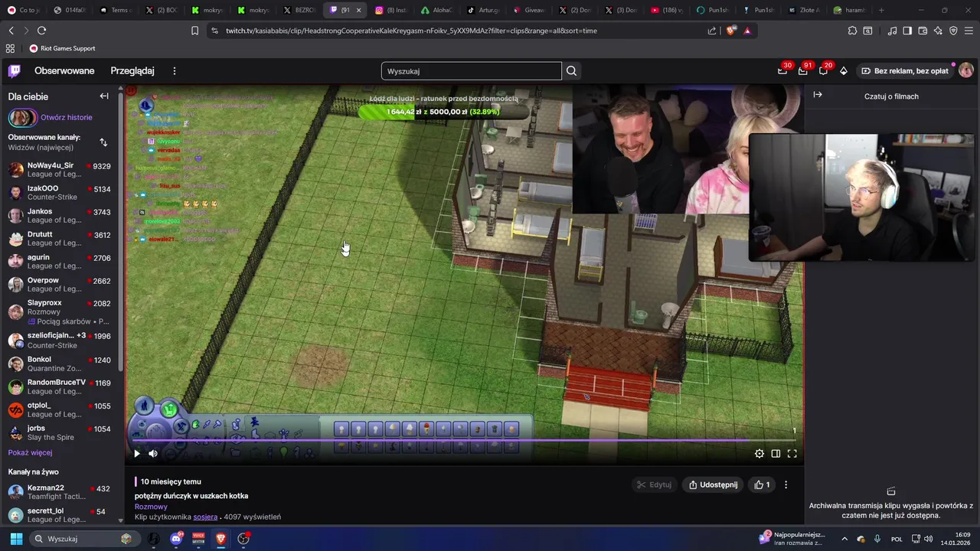Open NoWay4u_Sir channel in sidebar
980x551 pixels.
(x=59, y=171)
